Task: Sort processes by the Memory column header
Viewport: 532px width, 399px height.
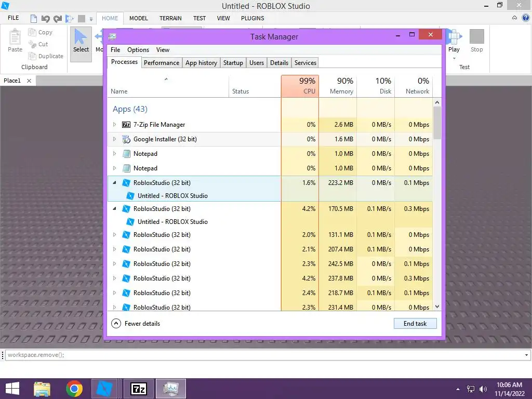Action: 338,86
